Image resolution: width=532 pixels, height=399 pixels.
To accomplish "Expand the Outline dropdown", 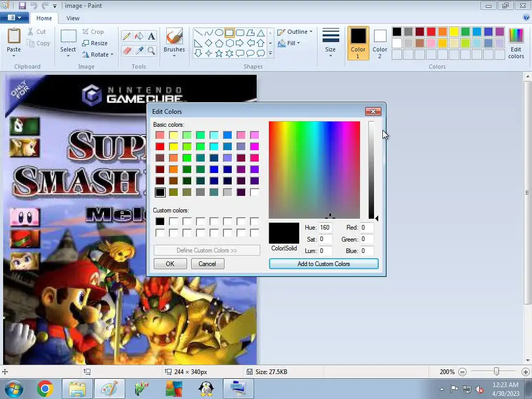I will coord(311,32).
